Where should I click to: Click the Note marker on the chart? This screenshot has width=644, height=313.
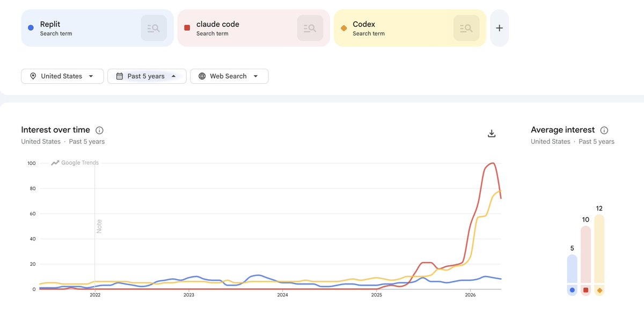(99, 226)
